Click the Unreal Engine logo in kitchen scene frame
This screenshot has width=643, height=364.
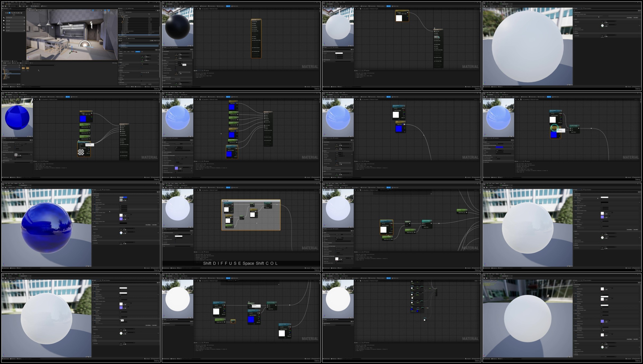(x=3, y=3)
